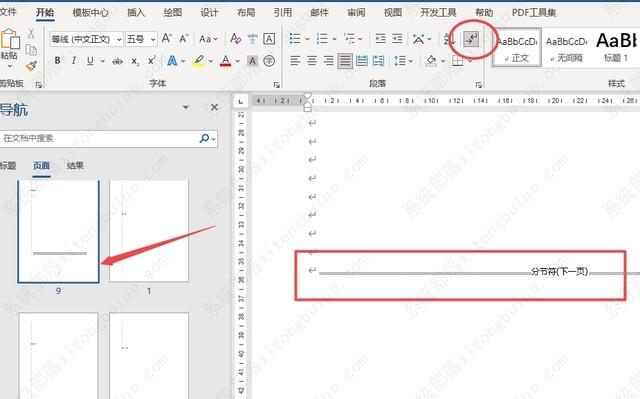Click the sort icon in paragraph group
The height and width of the screenshot is (399, 640).
tap(449, 39)
